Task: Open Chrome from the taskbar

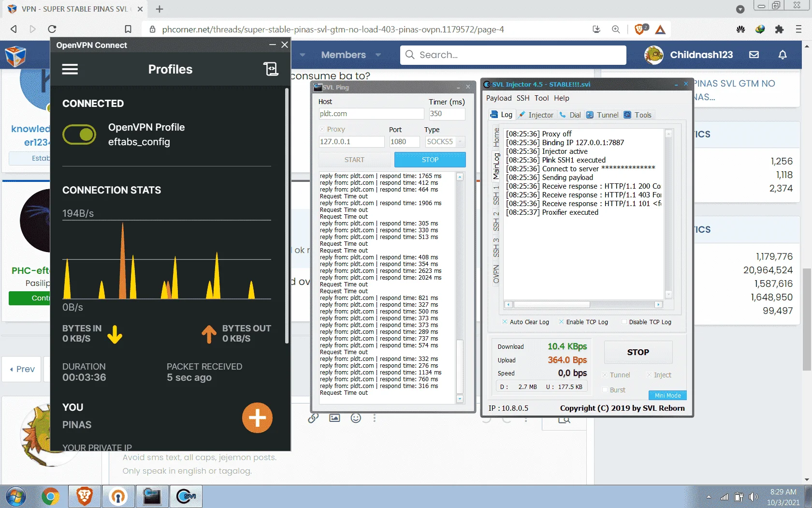Action: pos(50,496)
